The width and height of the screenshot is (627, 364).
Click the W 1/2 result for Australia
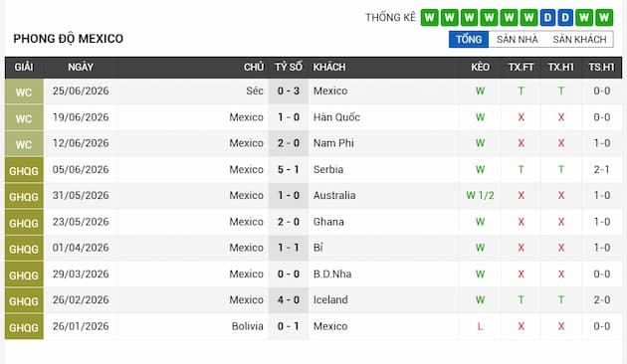coord(480,195)
